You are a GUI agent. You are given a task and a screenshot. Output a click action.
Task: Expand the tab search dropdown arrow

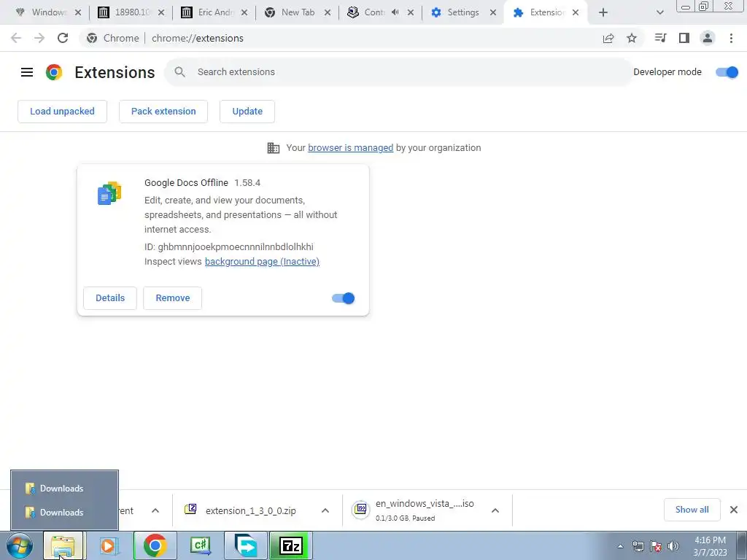click(x=659, y=12)
